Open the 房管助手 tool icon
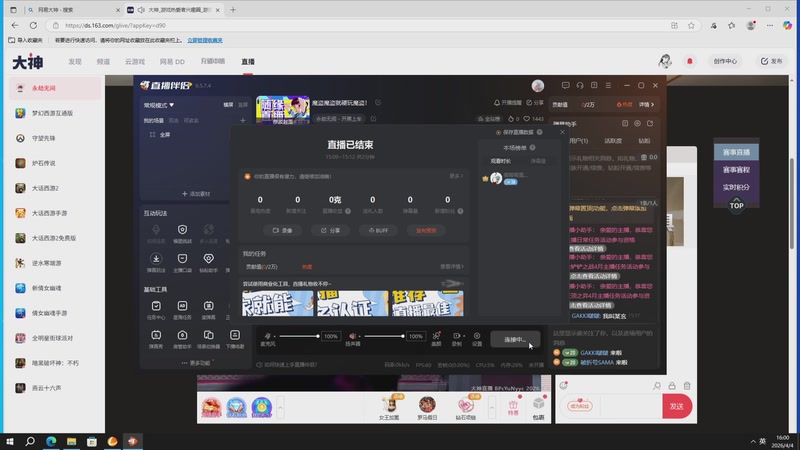The width and height of the screenshot is (800, 450). tap(182, 335)
